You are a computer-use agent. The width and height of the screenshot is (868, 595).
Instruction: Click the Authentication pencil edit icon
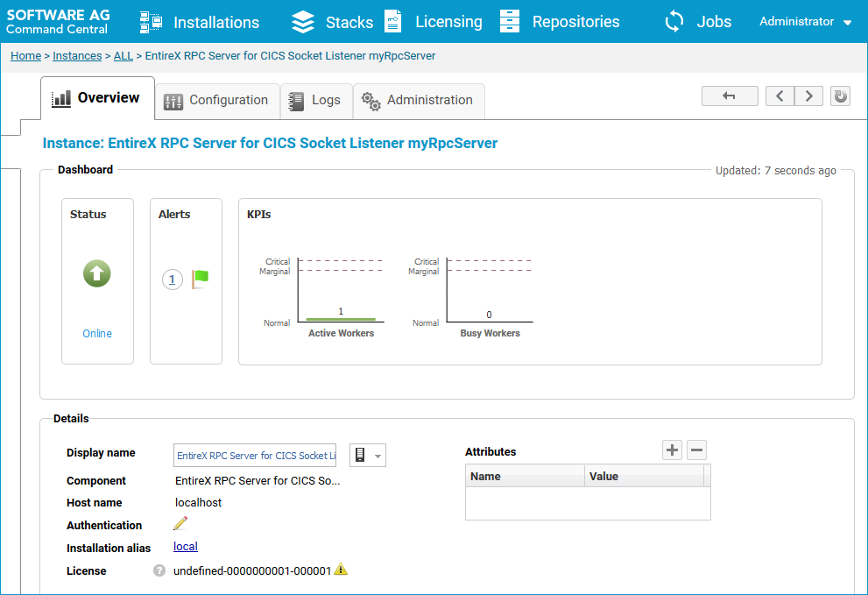[x=180, y=523]
